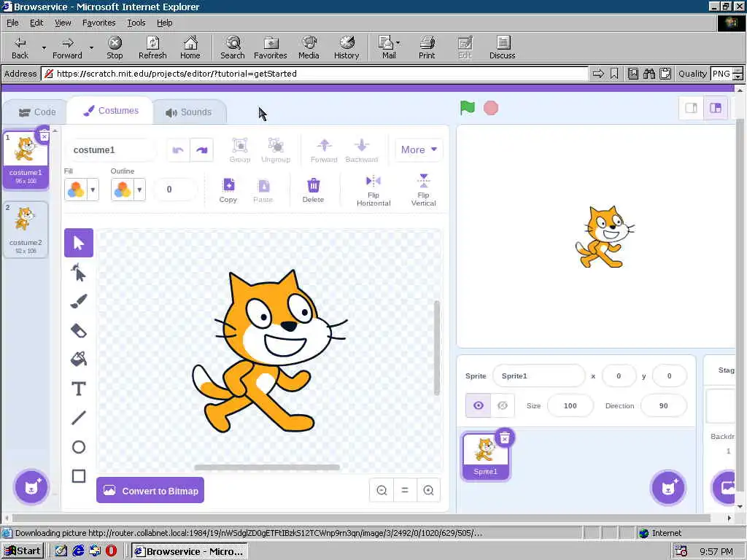Click the outline width field
Screen dimensions: 747x560
(x=176, y=190)
